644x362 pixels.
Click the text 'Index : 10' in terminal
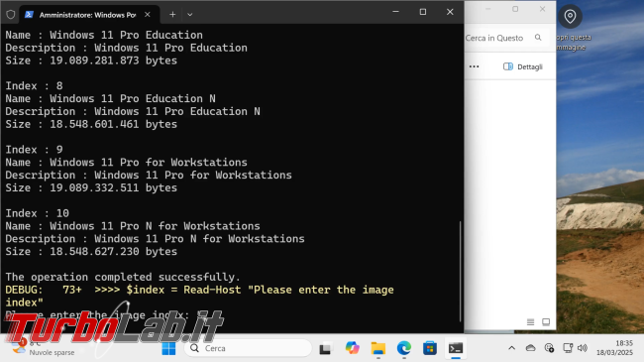pyautogui.click(x=38, y=213)
